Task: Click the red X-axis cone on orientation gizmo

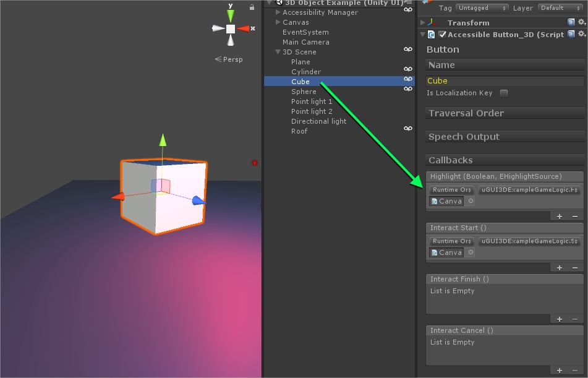Action: coord(244,28)
